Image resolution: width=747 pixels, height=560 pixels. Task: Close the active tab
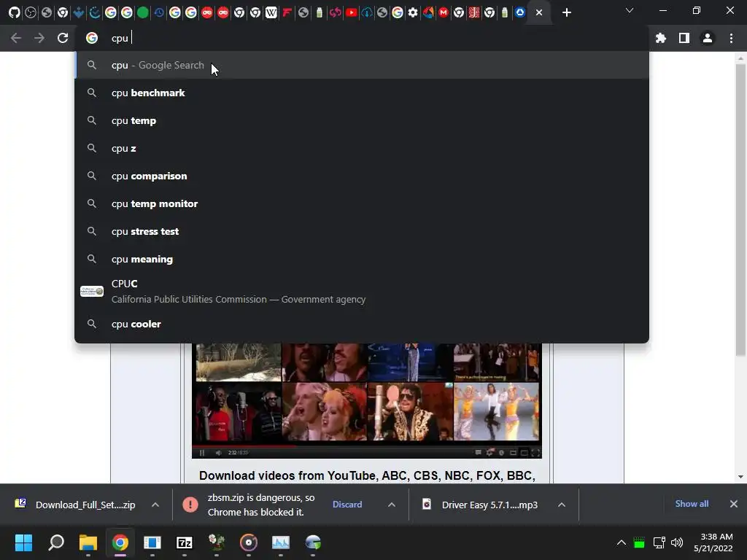[539, 13]
